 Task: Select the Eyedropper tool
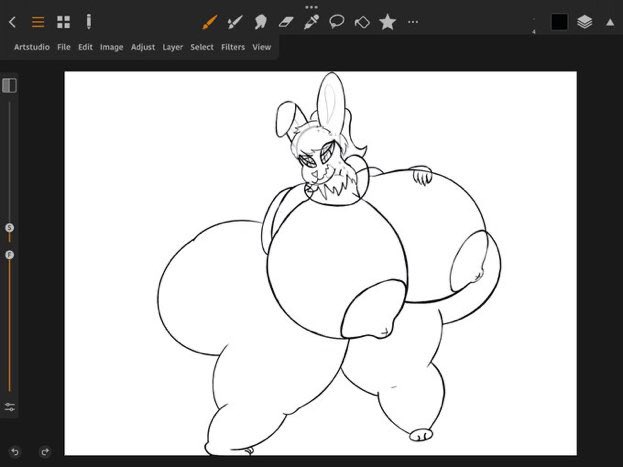point(311,22)
